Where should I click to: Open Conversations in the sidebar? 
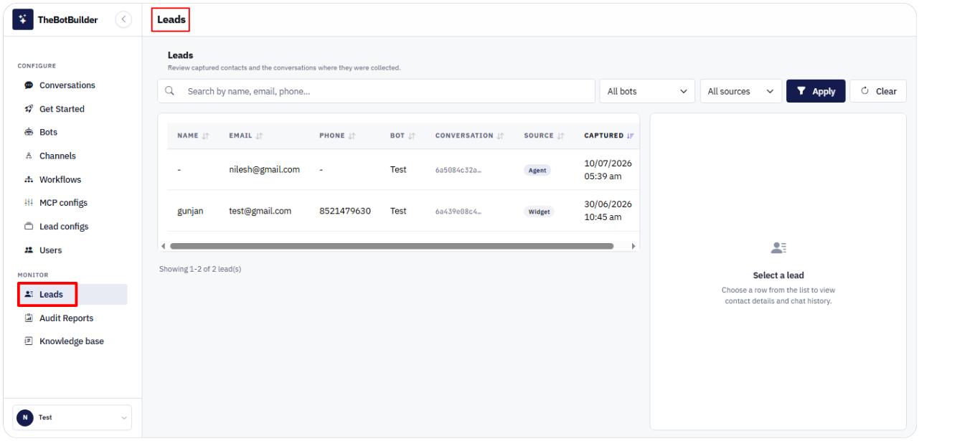point(67,85)
